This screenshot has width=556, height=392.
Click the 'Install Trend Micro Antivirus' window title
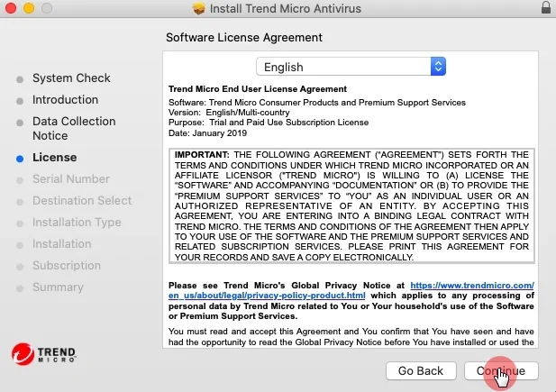pyautogui.click(x=285, y=8)
